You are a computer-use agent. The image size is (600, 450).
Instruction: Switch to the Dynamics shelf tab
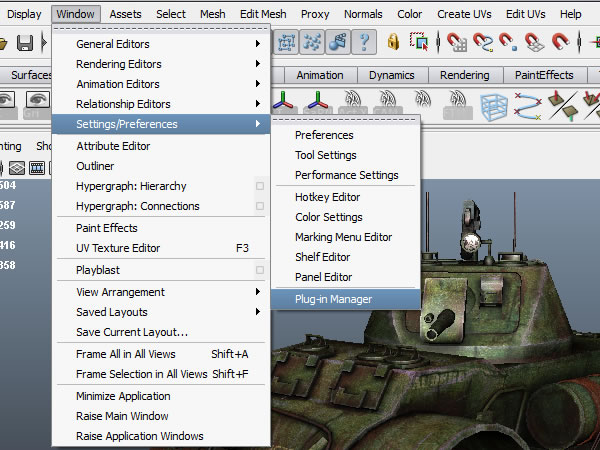(x=392, y=75)
